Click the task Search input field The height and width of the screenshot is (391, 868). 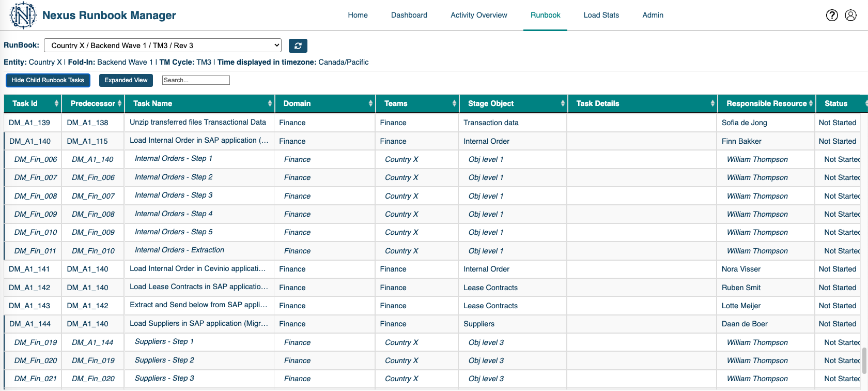click(x=195, y=80)
